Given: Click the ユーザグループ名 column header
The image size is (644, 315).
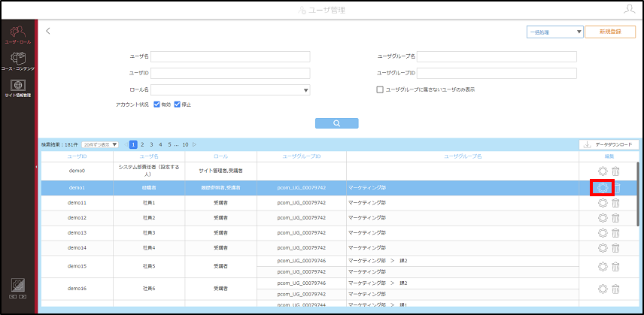Looking at the screenshot, I should (463, 156).
